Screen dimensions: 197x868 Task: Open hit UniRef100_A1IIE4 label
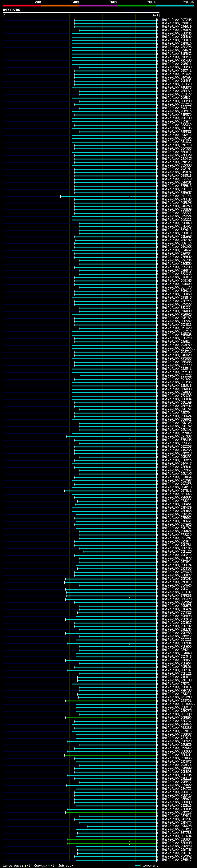[176, 196]
